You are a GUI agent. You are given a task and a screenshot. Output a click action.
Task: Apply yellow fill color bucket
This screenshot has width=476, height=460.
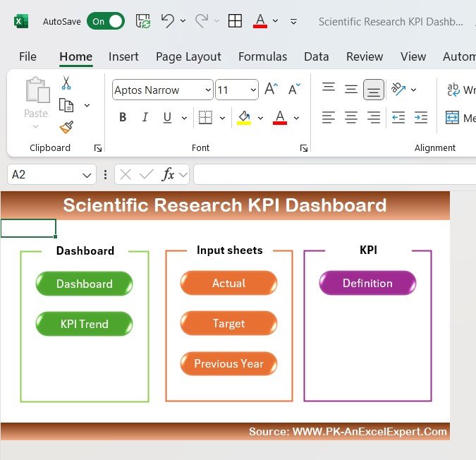point(244,118)
